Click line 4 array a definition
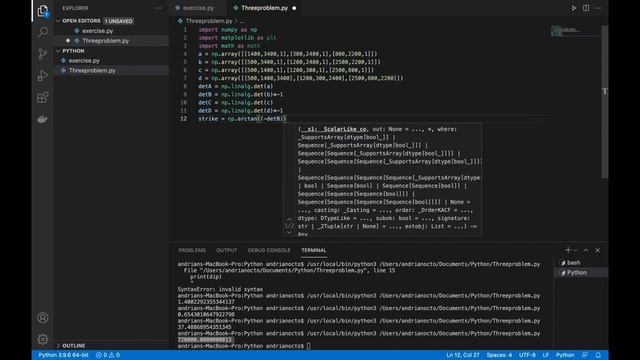 click(288, 54)
